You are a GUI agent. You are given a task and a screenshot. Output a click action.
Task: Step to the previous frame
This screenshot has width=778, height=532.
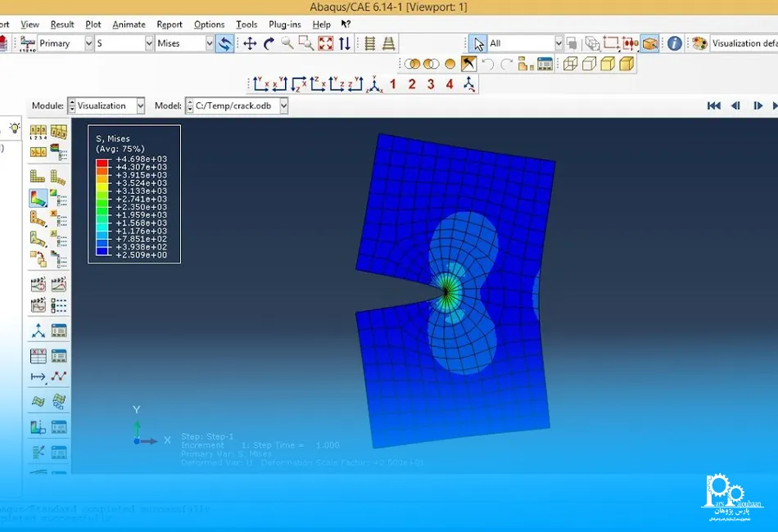[735, 106]
